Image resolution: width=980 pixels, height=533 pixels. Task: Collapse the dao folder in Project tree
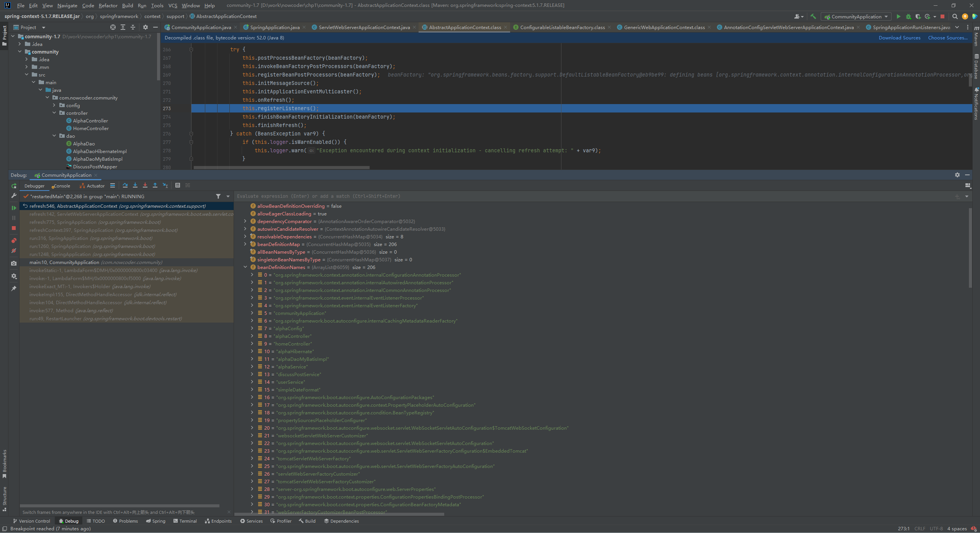[x=54, y=136]
